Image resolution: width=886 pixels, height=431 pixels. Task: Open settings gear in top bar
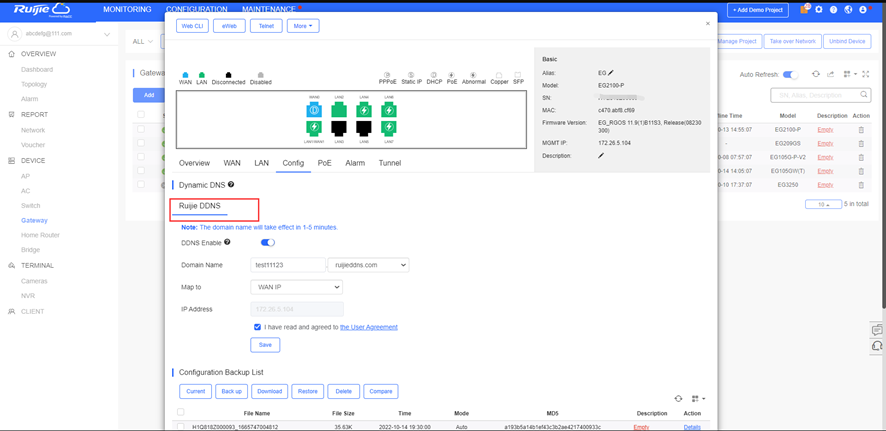[x=819, y=10]
